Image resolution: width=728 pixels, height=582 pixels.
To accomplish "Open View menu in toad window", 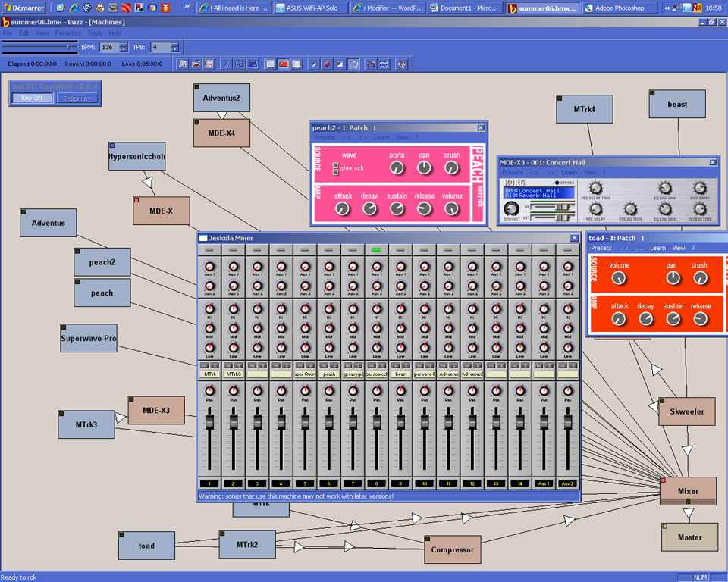I will 678,248.
